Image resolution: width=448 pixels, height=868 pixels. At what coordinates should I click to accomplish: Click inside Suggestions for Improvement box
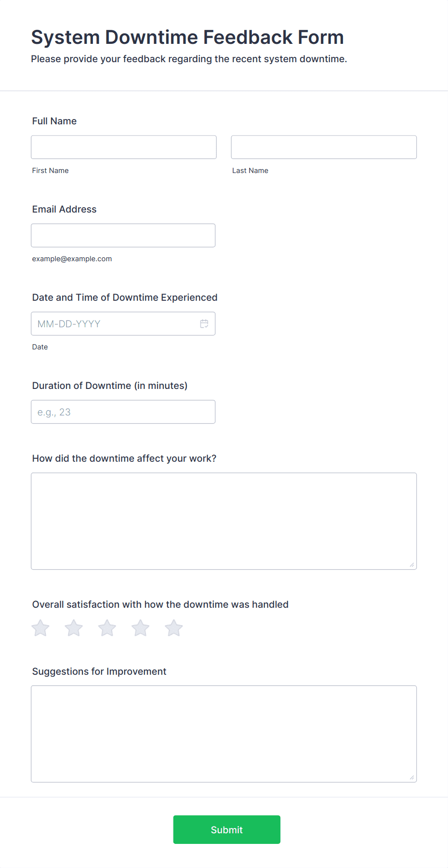pyautogui.click(x=224, y=734)
